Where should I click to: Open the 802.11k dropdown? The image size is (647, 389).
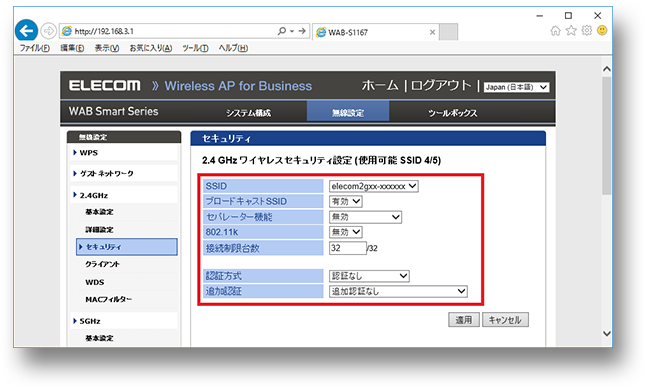346,232
